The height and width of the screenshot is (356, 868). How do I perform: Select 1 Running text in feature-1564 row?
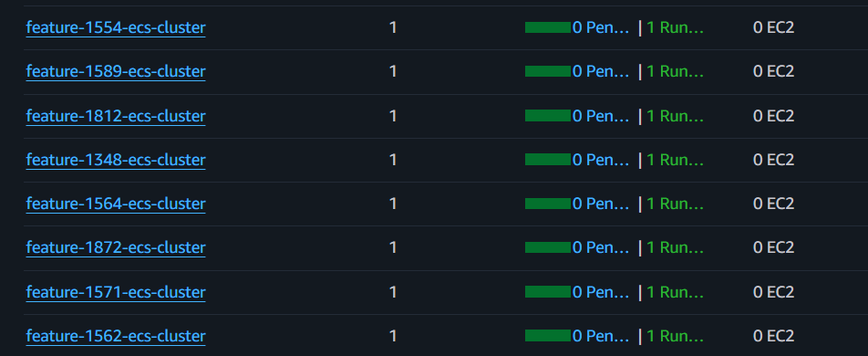tap(676, 204)
